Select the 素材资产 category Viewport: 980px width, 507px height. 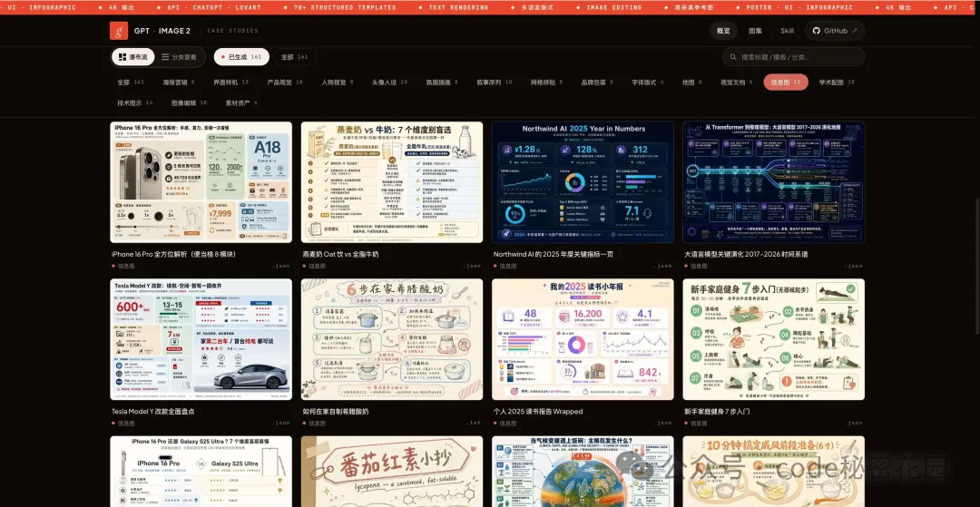(x=241, y=102)
